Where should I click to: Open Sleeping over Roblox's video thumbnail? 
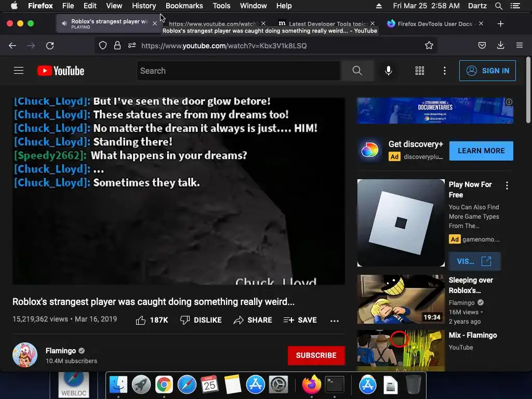coord(401,299)
